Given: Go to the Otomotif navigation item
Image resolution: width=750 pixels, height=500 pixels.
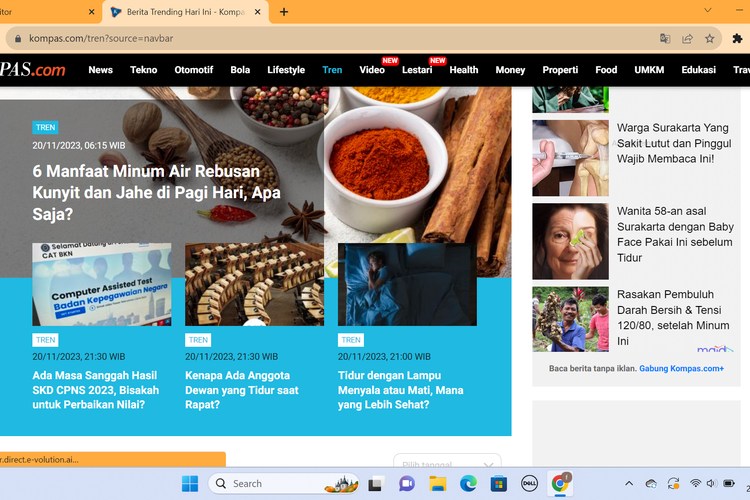Looking at the screenshot, I should 193,70.
